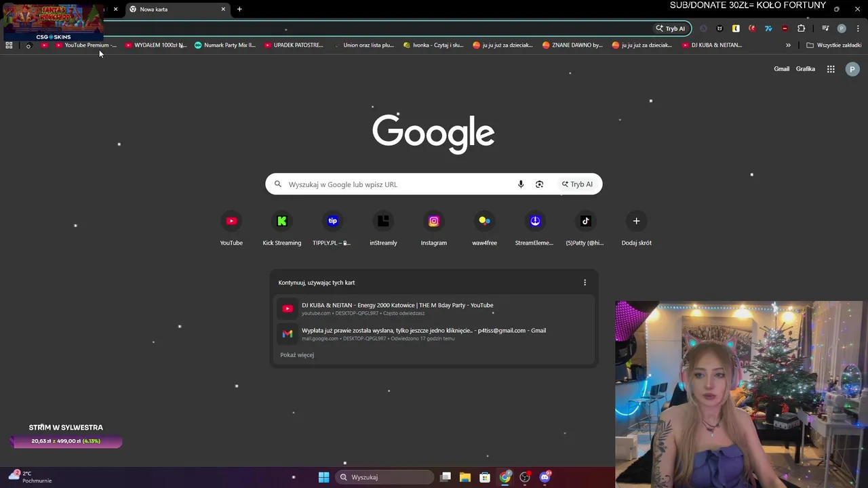Open the YouTube shortcut tile
This screenshot has height=488, width=868.
point(231,229)
